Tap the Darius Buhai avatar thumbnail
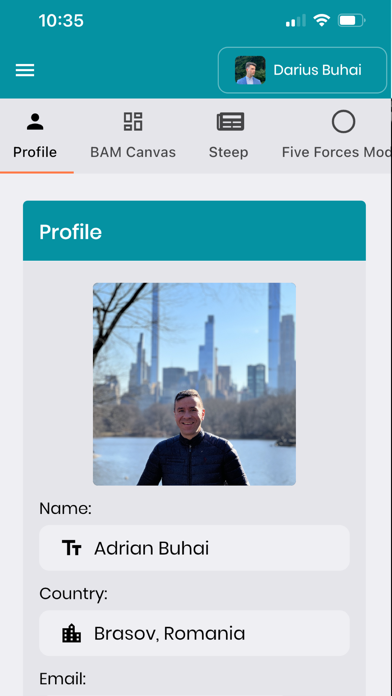Viewport: 392px width, 696px height. pyautogui.click(x=250, y=70)
